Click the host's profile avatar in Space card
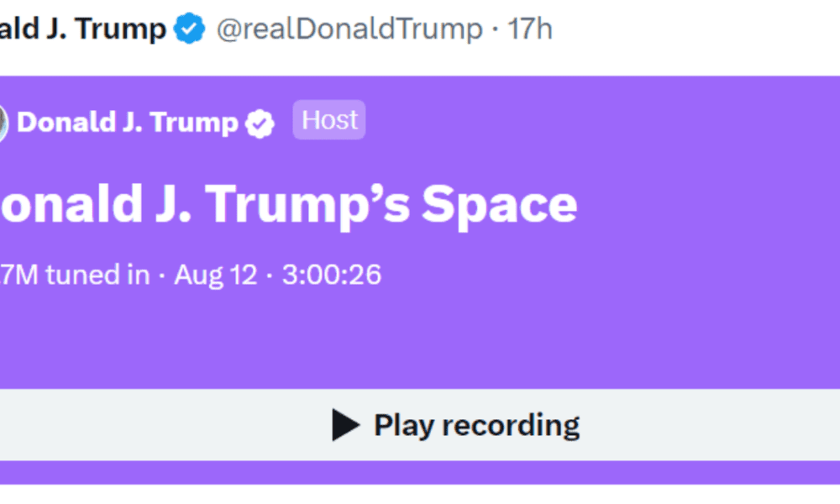 tap(3, 123)
